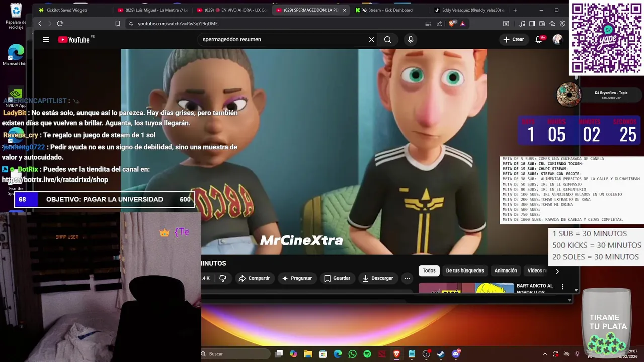Click the address bar URL
Viewport: 644px width, 362px height.
tap(178, 24)
